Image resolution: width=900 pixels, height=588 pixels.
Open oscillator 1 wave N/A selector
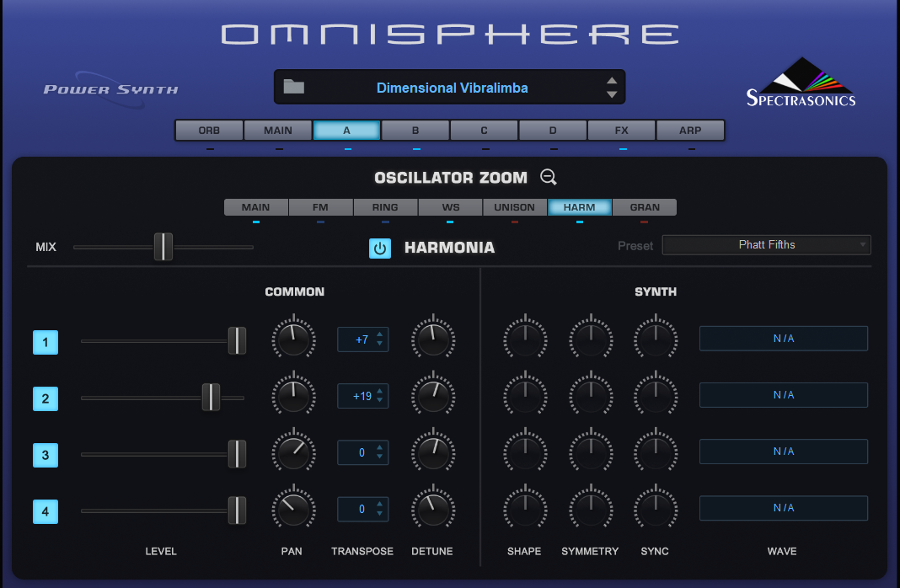[x=784, y=339]
